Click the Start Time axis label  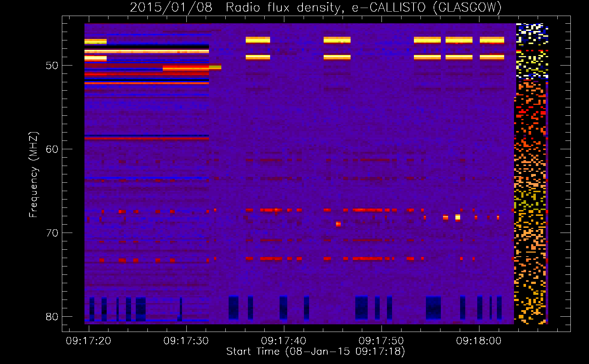316,352
